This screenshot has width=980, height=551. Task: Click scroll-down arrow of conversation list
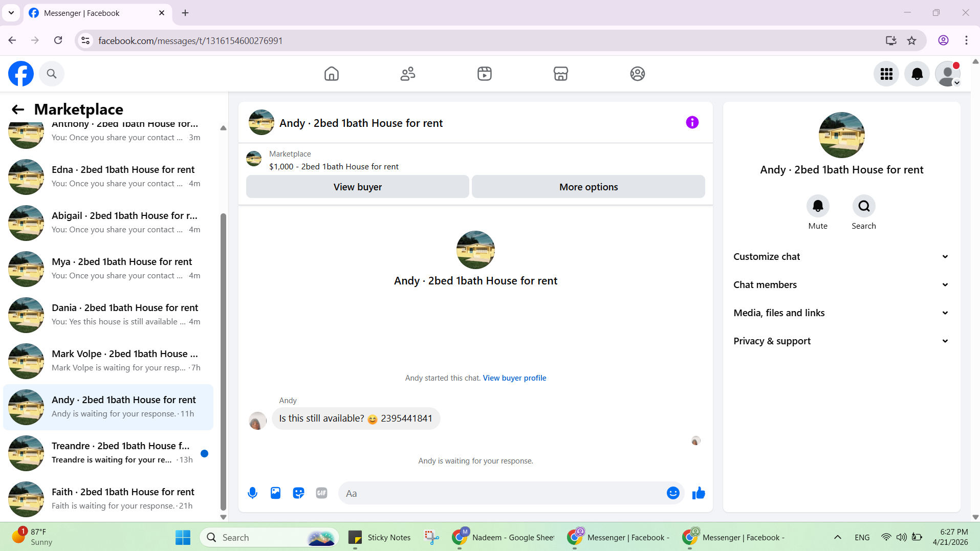click(x=223, y=517)
